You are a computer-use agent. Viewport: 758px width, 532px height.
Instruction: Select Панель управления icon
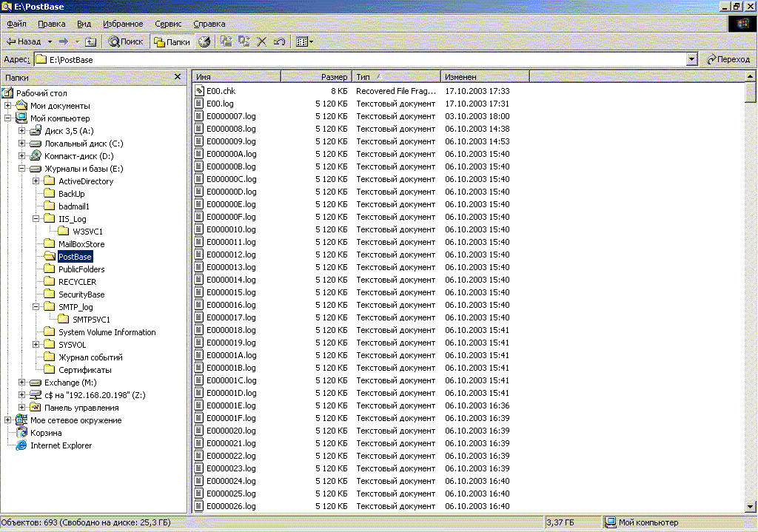36,408
